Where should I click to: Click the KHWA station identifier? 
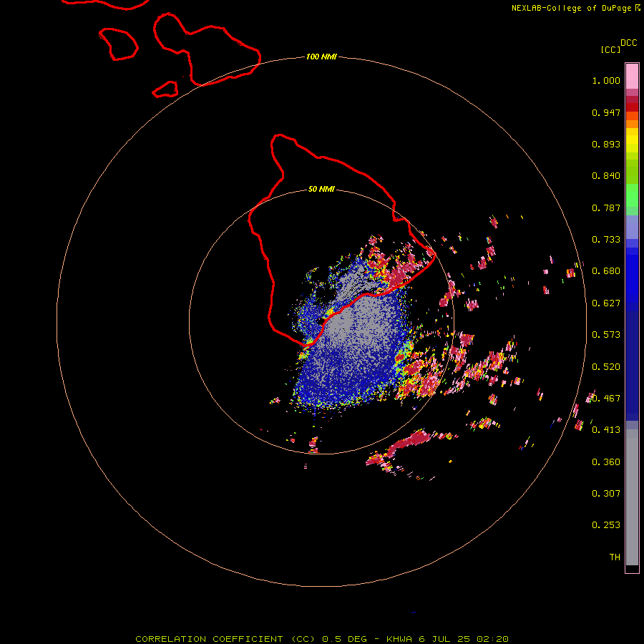(x=399, y=639)
